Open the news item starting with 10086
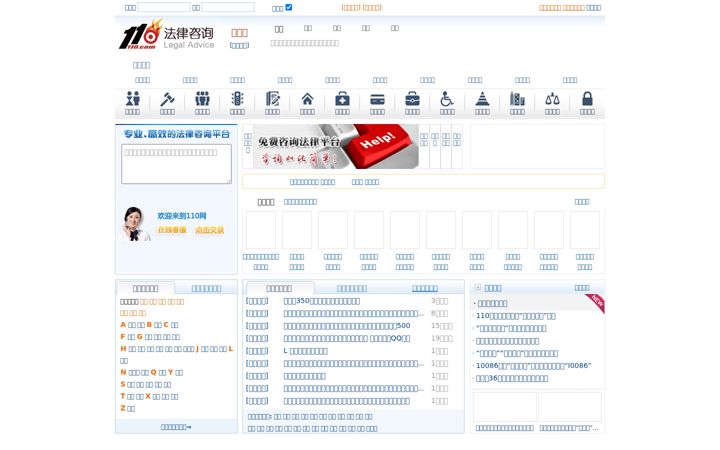Screen dimensions: 720x450 [534, 366]
